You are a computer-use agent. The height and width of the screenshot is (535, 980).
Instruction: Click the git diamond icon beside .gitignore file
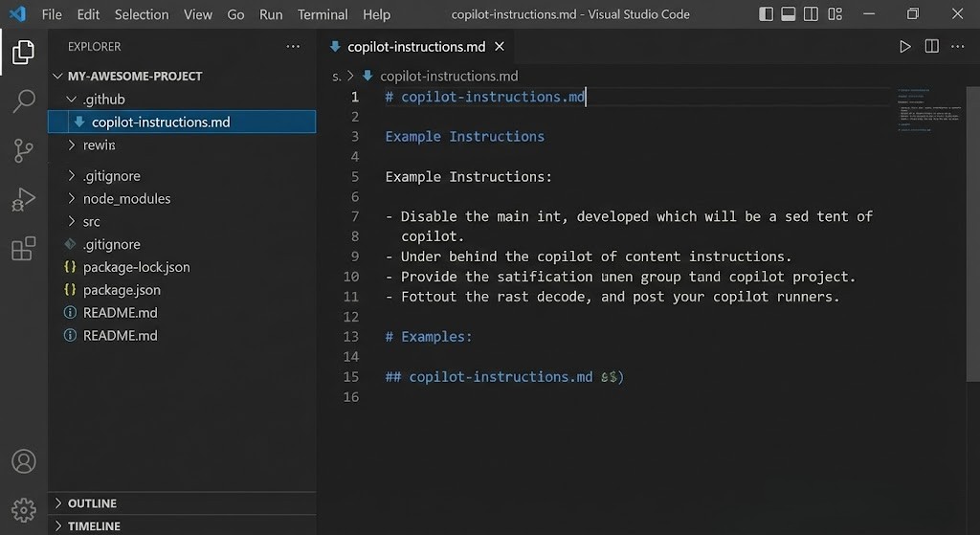70,244
